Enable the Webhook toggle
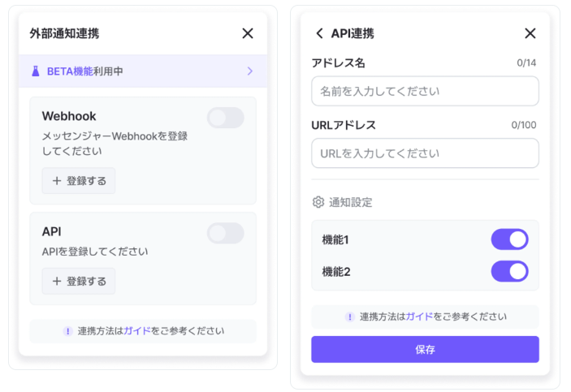The height and width of the screenshot is (392, 571). [225, 118]
